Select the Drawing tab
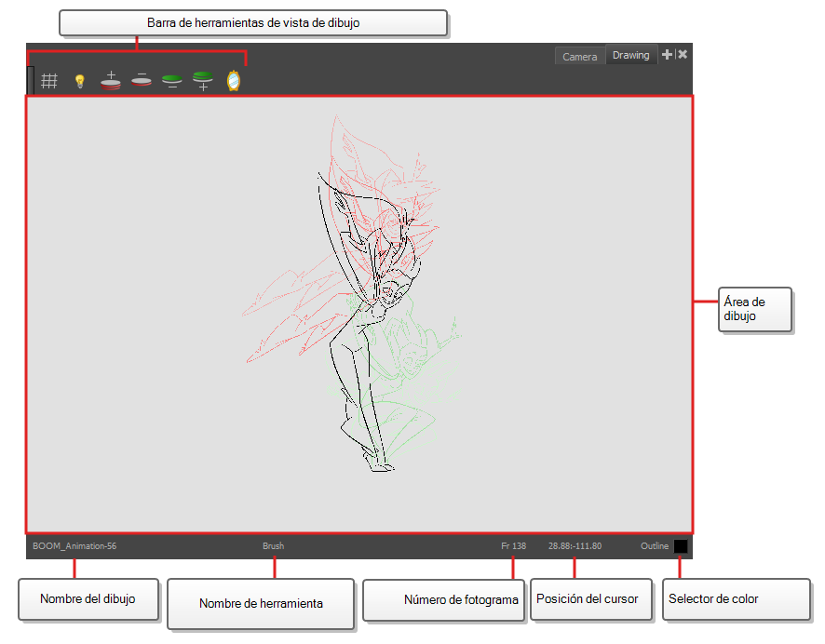825x644 pixels. 630,55
